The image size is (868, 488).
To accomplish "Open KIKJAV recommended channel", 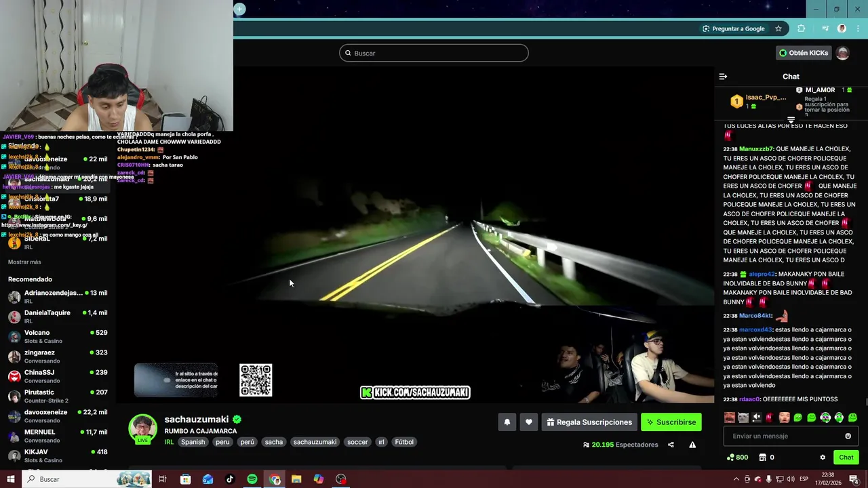I will [58, 455].
